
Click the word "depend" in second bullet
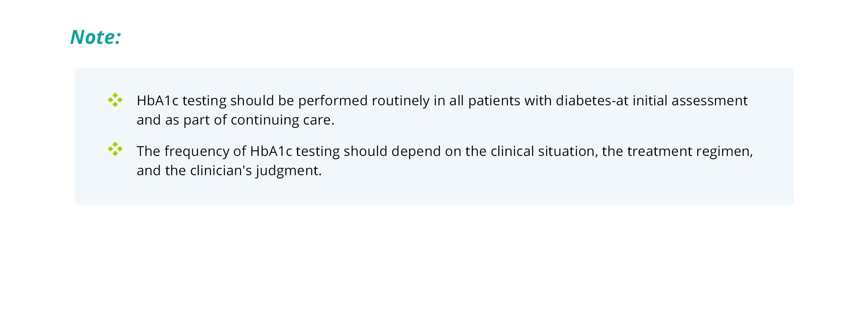(416, 151)
